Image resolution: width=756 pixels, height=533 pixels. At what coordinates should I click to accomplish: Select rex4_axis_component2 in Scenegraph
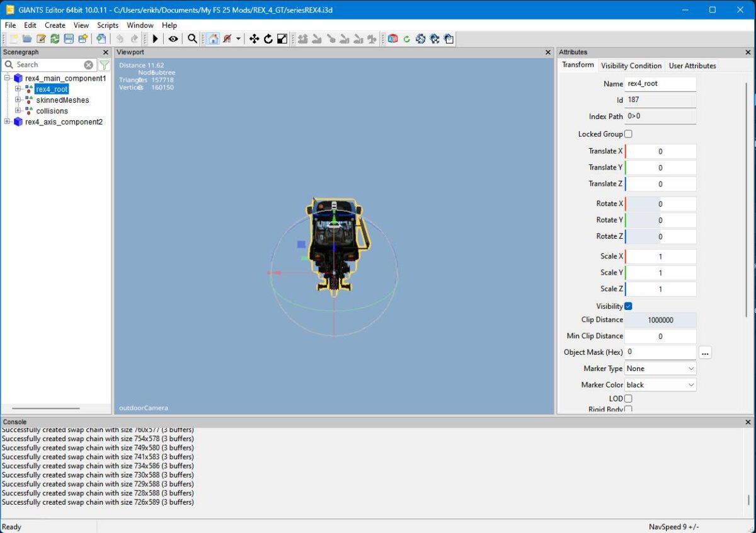point(64,122)
